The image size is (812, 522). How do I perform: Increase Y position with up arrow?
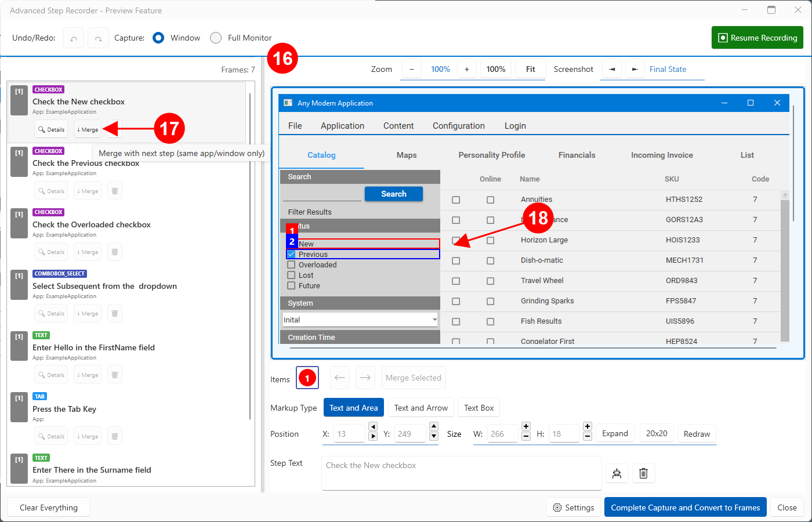coord(434,427)
